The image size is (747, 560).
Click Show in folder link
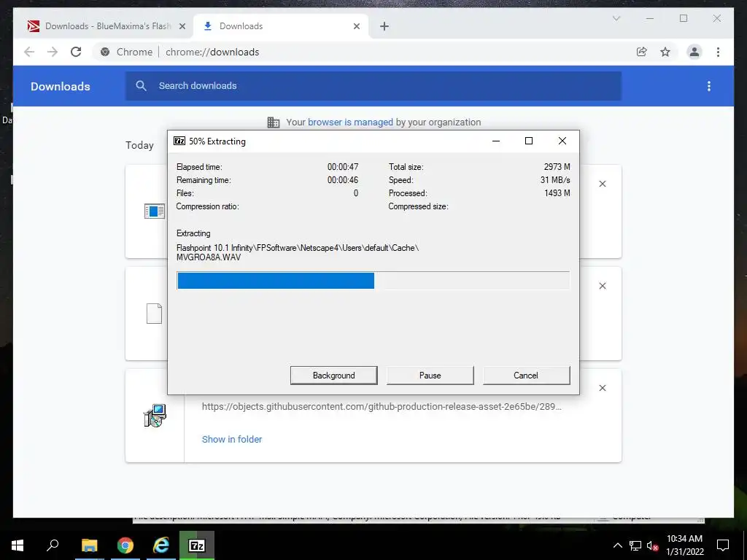pyautogui.click(x=231, y=440)
